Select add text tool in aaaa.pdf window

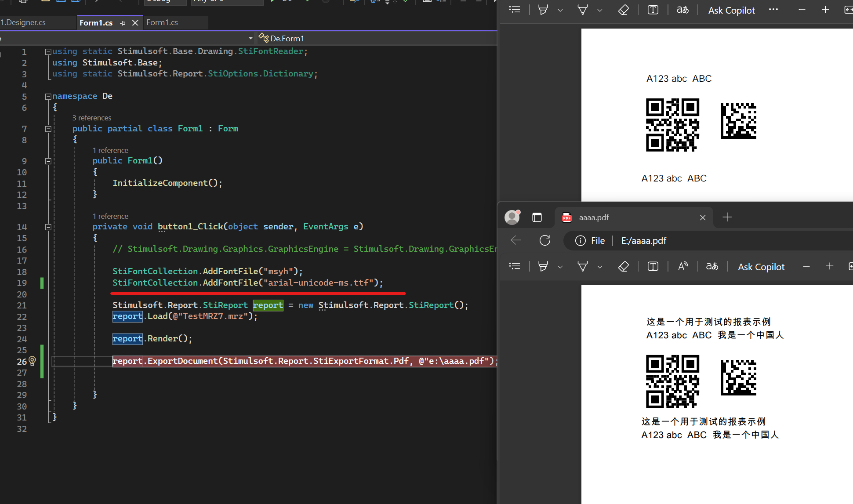pyautogui.click(x=653, y=266)
